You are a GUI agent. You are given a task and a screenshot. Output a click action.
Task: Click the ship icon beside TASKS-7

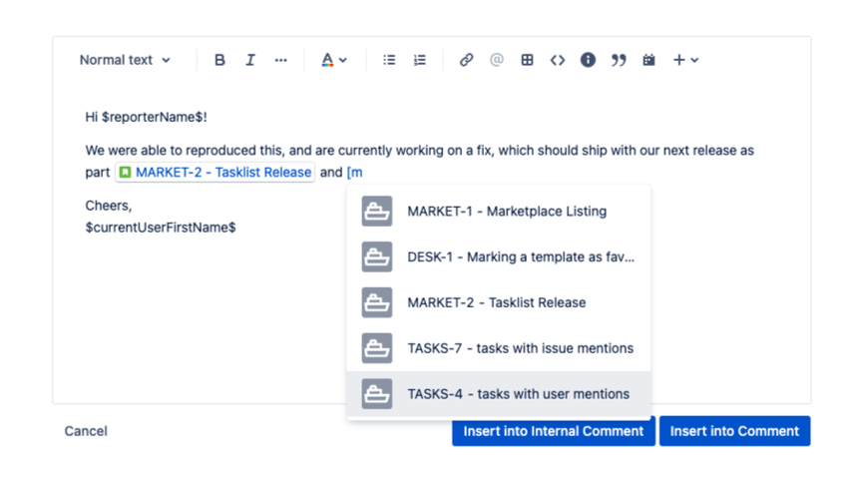(377, 348)
